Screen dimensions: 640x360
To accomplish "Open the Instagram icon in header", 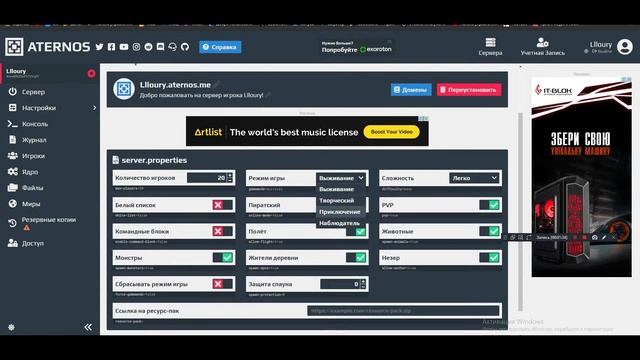I will click(136, 47).
